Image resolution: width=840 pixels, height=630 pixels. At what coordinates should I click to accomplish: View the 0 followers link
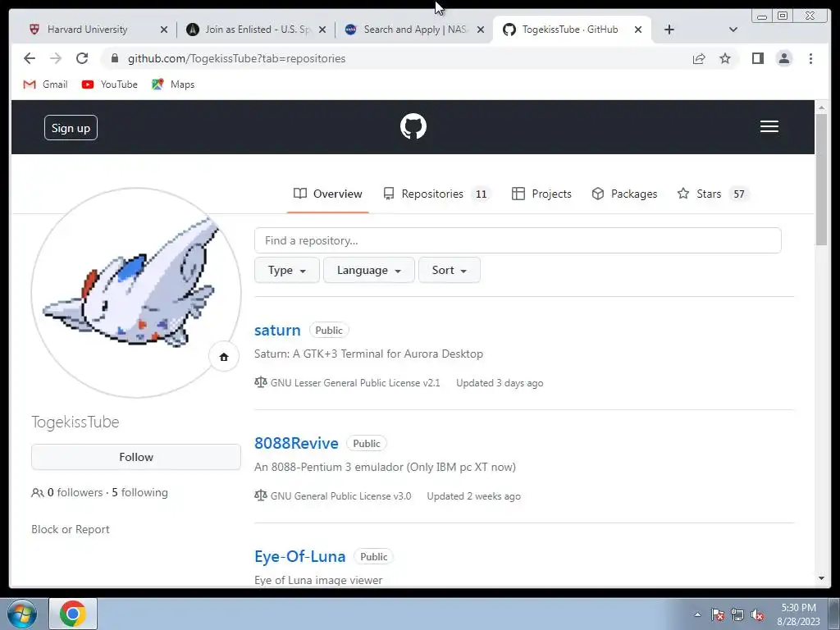coord(67,492)
